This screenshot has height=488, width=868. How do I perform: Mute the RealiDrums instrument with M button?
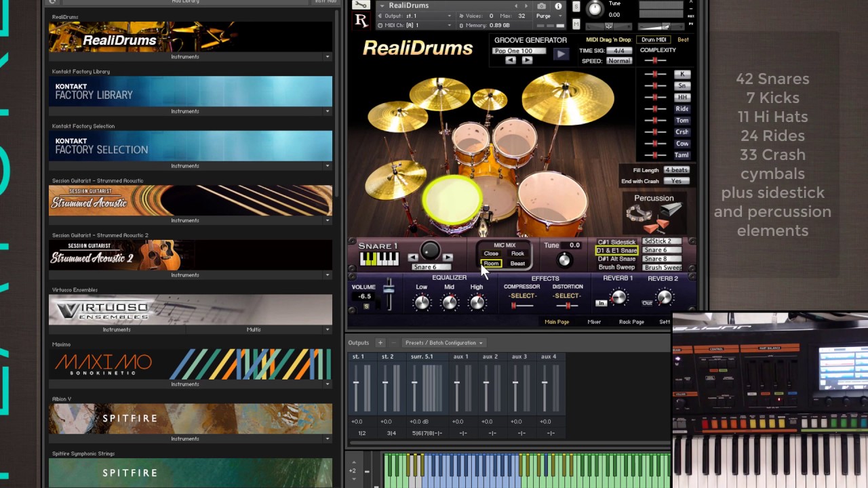pyautogui.click(x=576, y=24)
